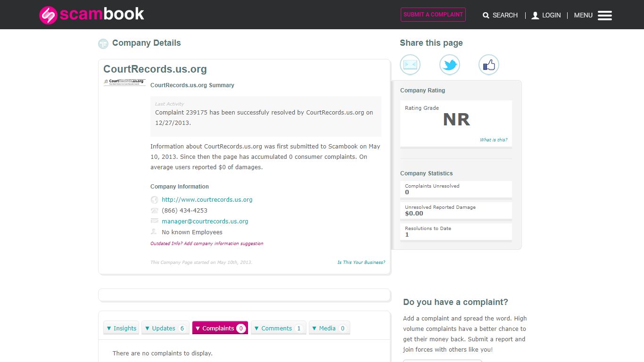
Task: Like this page with thumbs-up icon
Action: click(x=489, y=65)
